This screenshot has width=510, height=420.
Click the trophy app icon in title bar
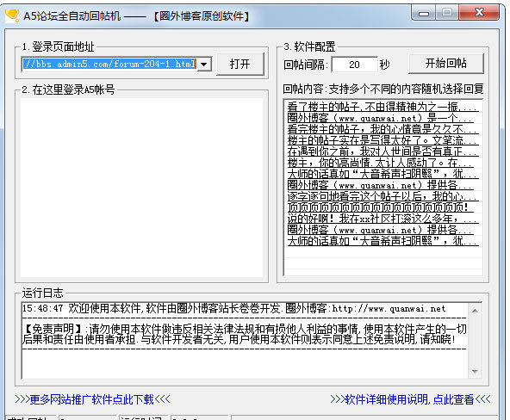coord(12,15)
